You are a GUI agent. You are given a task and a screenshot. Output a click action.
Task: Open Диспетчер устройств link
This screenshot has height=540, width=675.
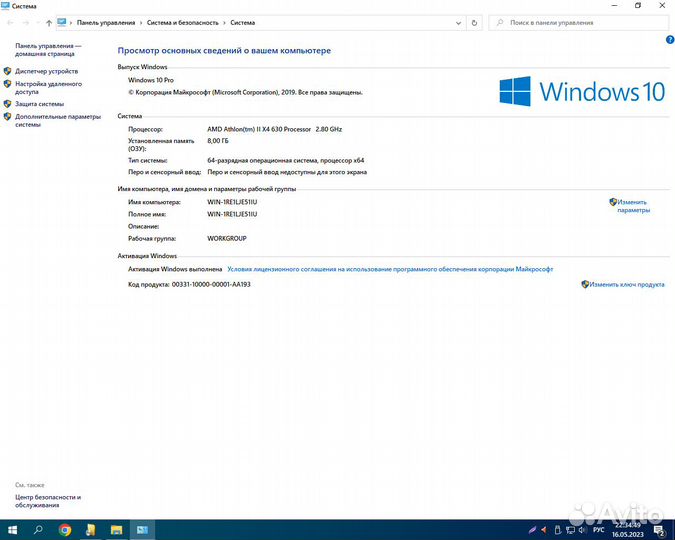46,71
